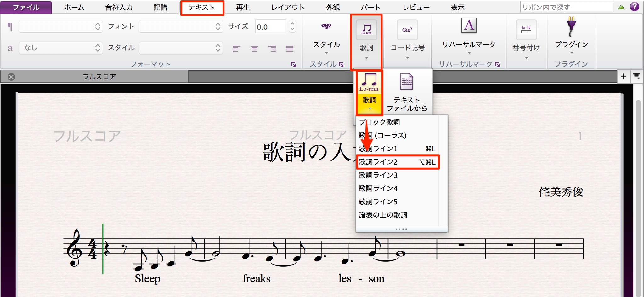The height and width of the screenshot is (297, 644).
Task: Add new tab with plus button
Action: click(623, 76)
